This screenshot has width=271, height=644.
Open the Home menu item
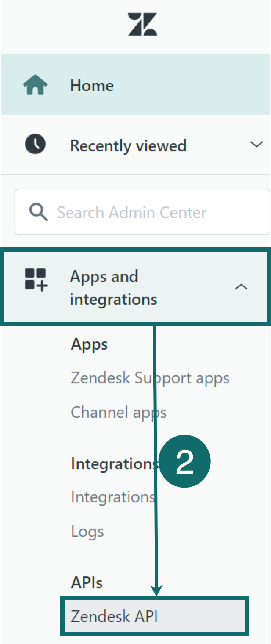click(x=135, y=85)
